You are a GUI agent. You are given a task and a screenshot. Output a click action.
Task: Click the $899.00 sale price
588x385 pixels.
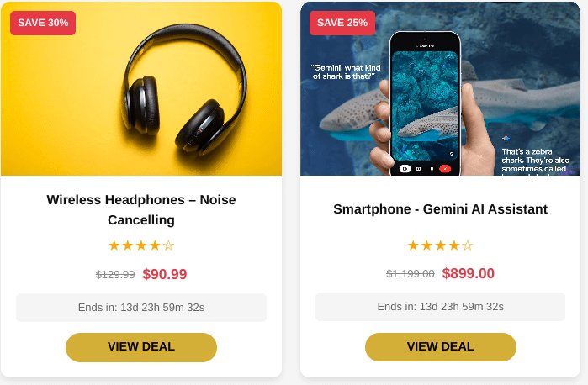(468, 273)
